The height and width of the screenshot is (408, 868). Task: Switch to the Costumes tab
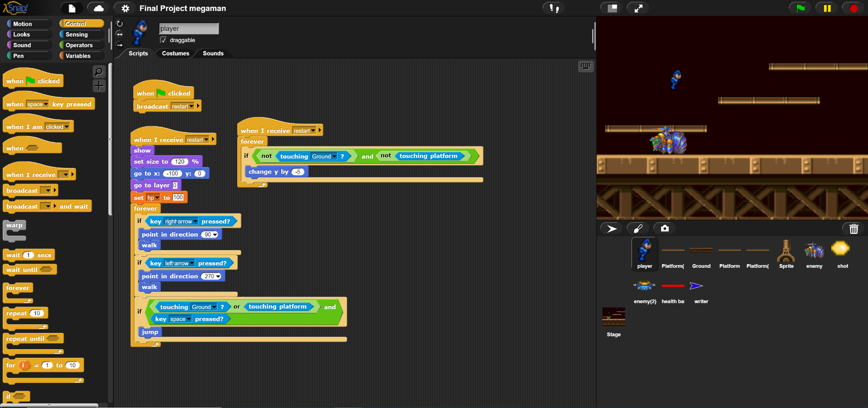point(175,53)
